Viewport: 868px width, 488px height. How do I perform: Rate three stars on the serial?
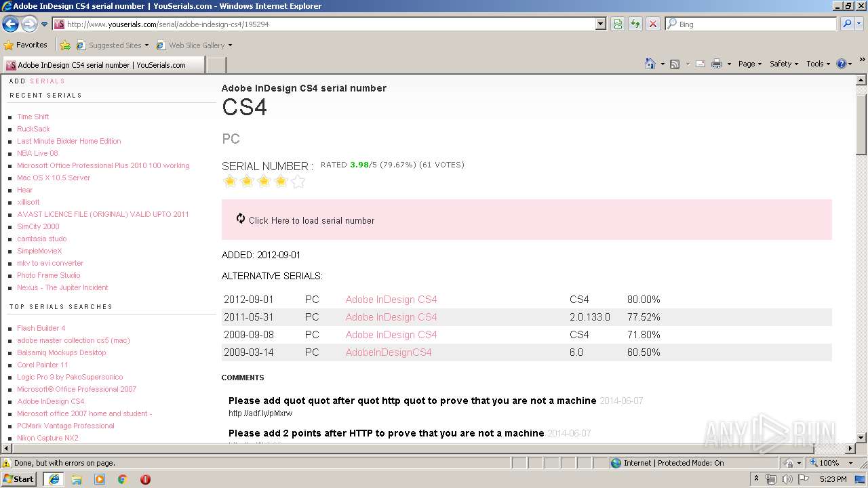point(264,181)
